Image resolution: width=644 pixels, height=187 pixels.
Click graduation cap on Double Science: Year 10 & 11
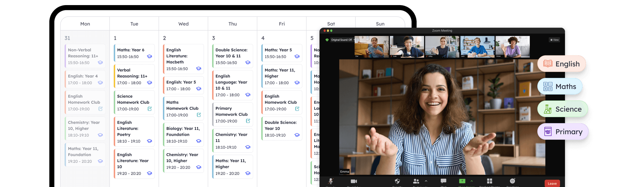(248, 63)
